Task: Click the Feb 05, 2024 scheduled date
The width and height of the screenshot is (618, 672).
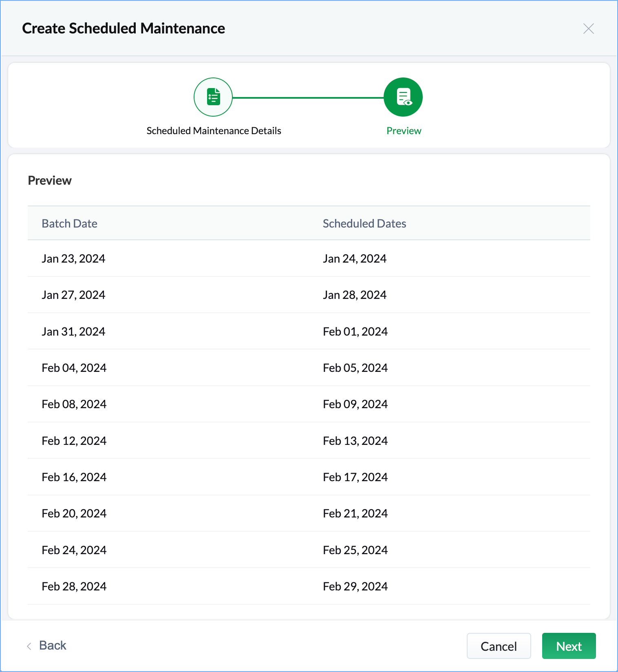Action: 355,368
